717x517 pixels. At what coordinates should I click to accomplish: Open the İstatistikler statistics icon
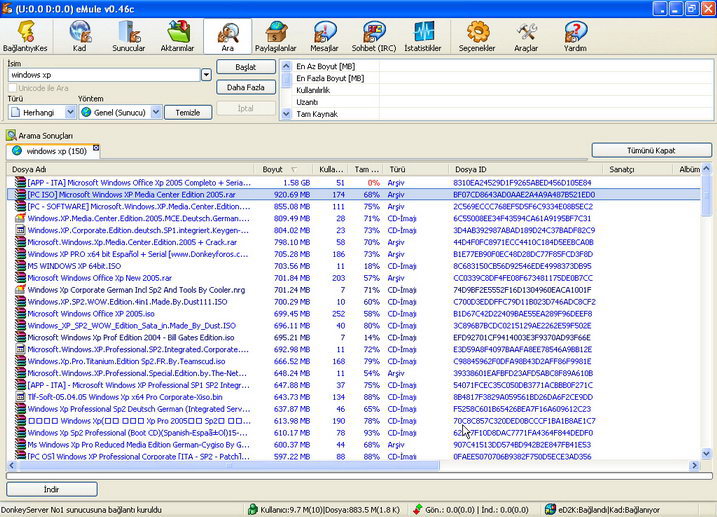tap(423, 32)
